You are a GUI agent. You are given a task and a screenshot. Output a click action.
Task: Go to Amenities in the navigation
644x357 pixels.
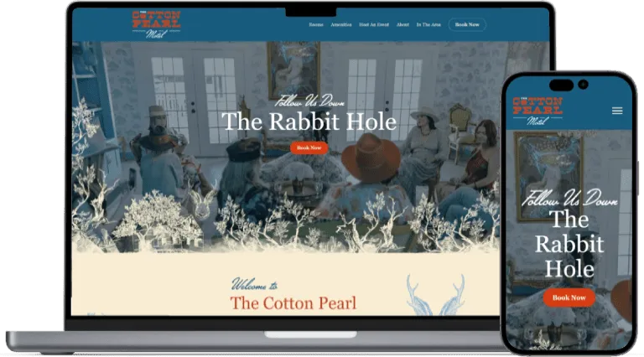point(341,25)
